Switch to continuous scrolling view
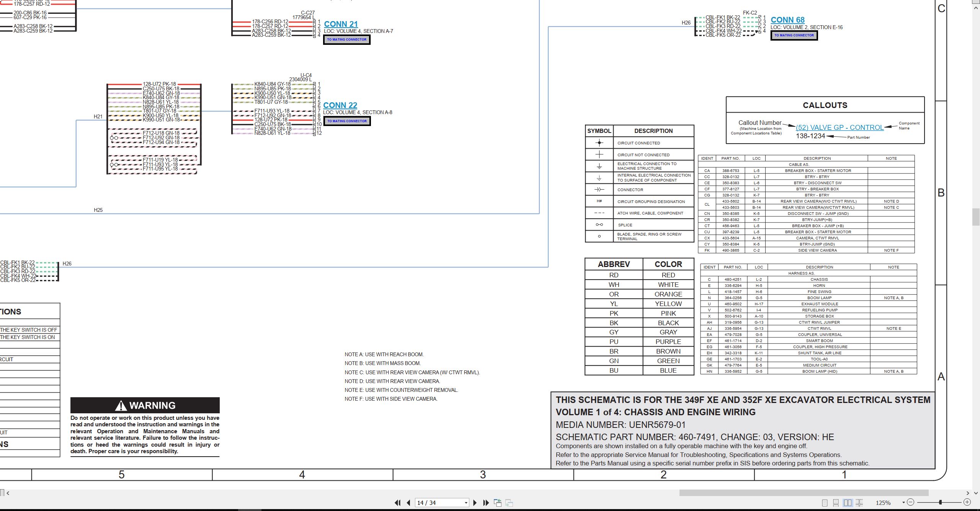 tap(836, 503)
